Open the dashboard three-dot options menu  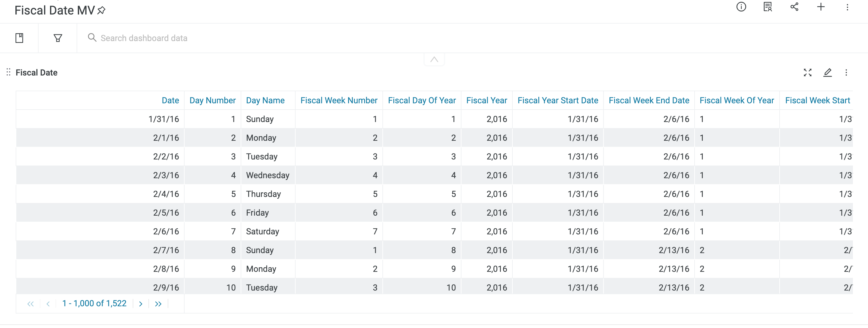[847, 7]
